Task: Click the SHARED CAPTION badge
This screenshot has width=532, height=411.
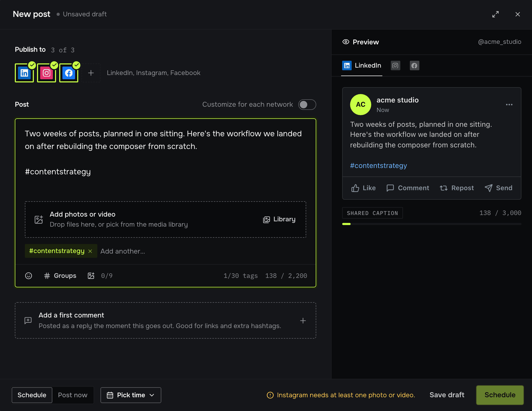Action: click(373, 213)
